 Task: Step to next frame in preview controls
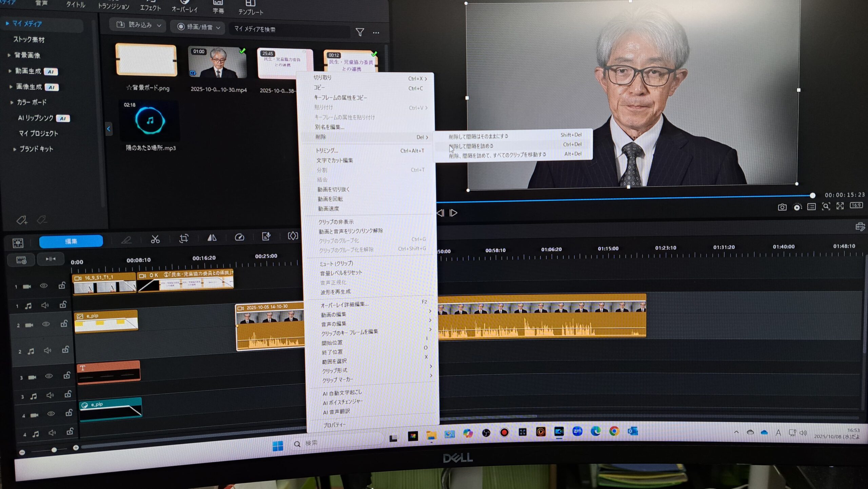point(453,213)
